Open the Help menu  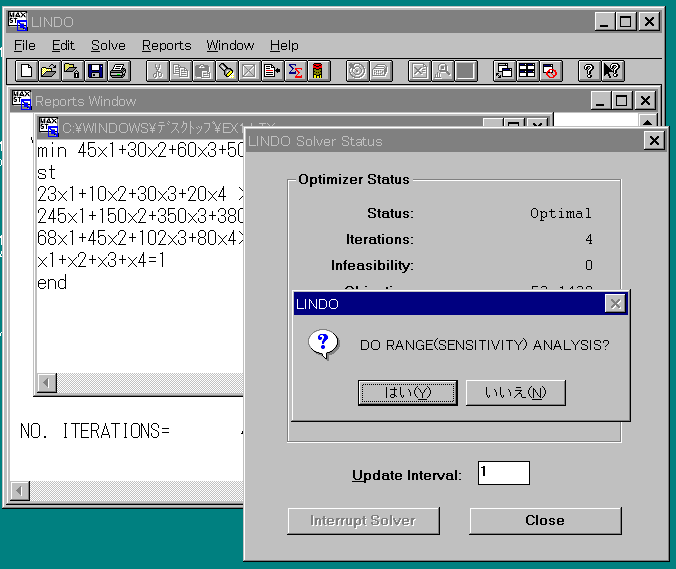284,45
